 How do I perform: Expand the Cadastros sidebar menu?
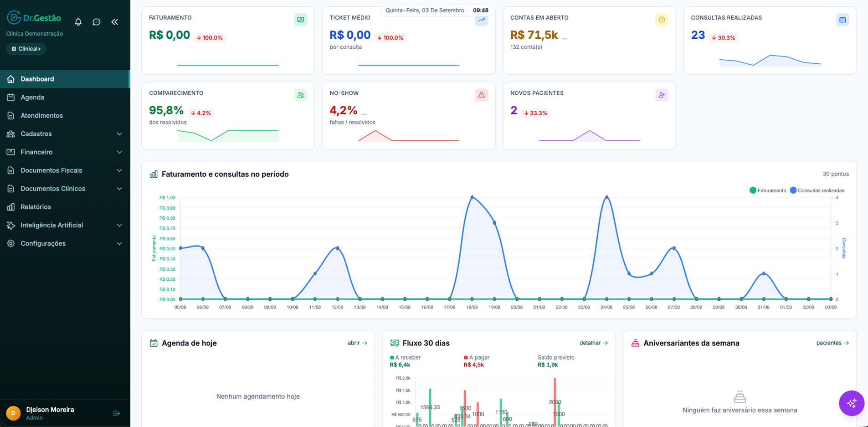click(x=65, y=134)
